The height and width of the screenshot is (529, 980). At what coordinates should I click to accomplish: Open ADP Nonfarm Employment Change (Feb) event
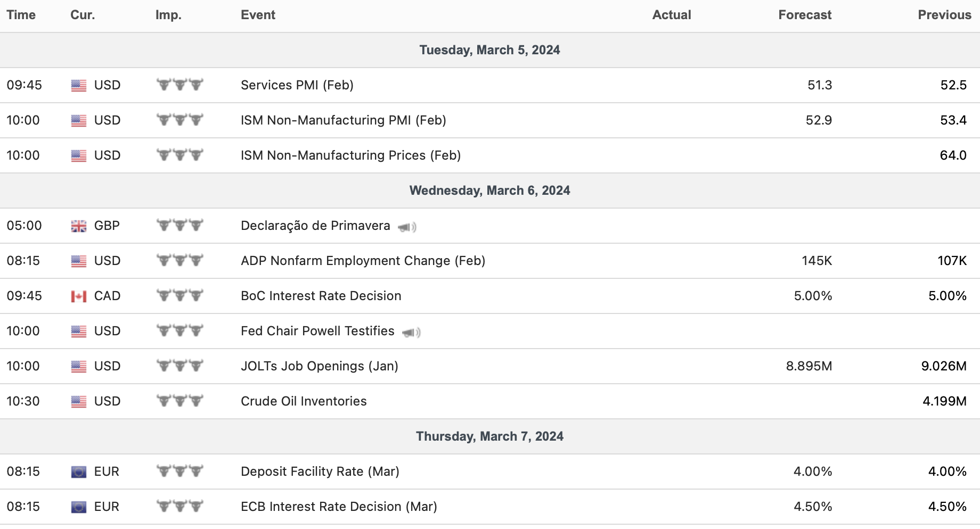point(363,261)
